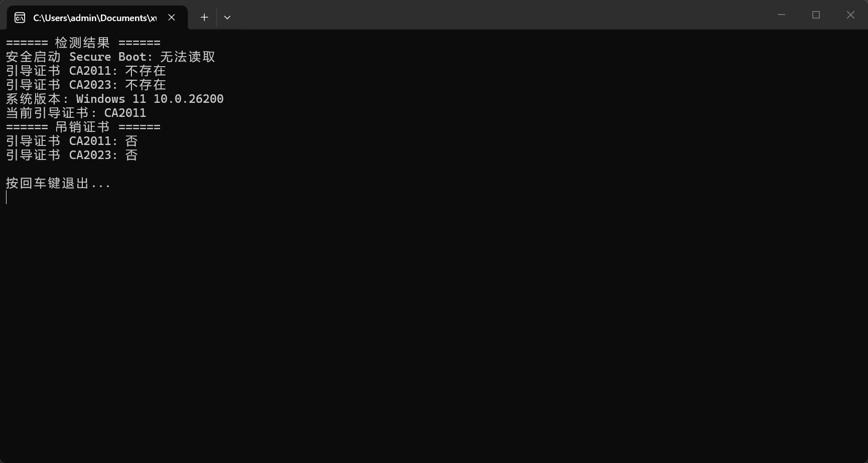Click the '按回车键退出...' prompt
The height and width of the screenshot is (463, 868).
coord(58,183)
